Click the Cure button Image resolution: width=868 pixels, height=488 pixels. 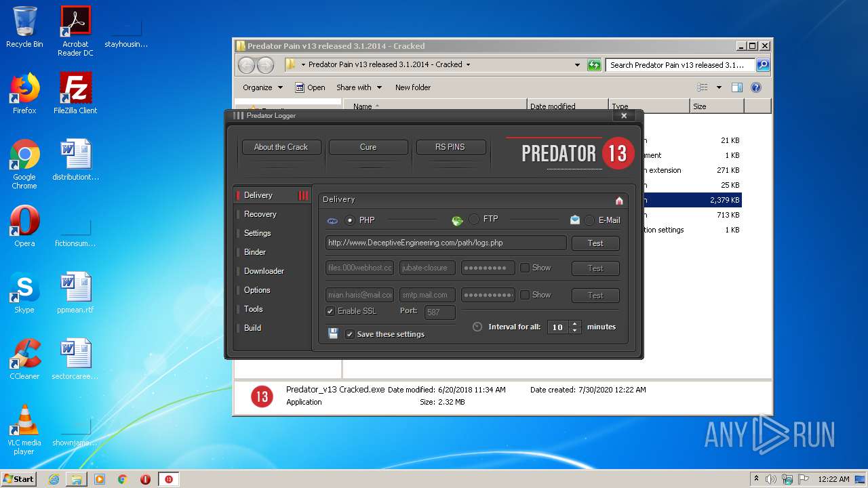pyautogui.click(x=368, y=147)
